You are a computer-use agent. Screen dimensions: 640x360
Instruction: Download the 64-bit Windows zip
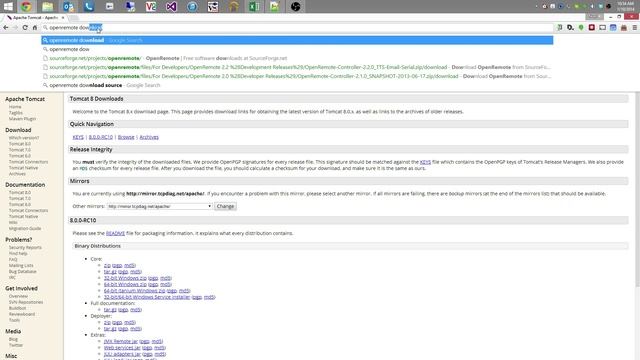125,284
